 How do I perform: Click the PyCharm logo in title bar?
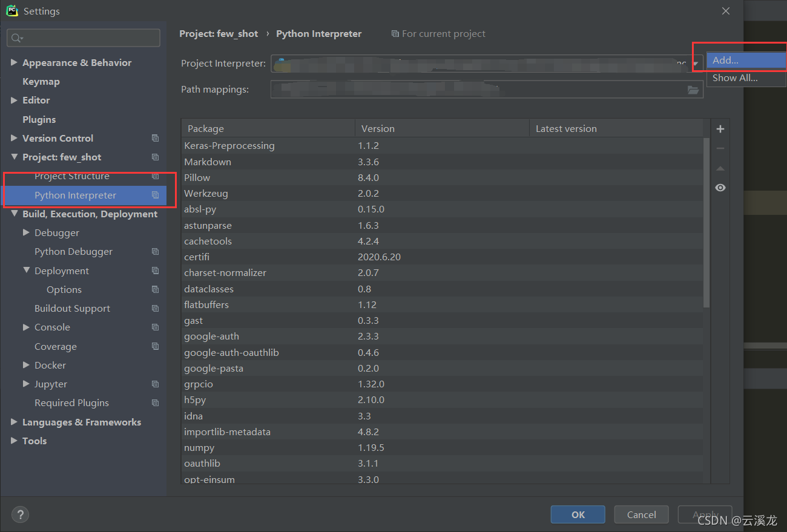(x=12, y=11)
